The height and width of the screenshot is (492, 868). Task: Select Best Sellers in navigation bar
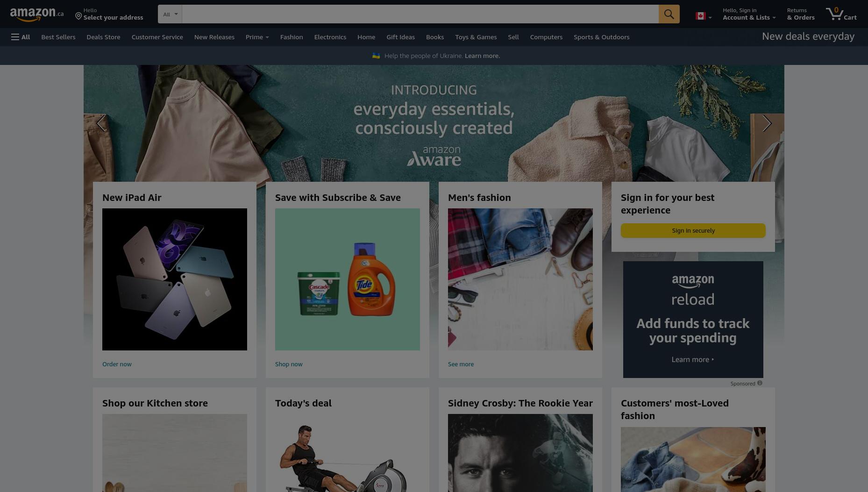point(58,37)
